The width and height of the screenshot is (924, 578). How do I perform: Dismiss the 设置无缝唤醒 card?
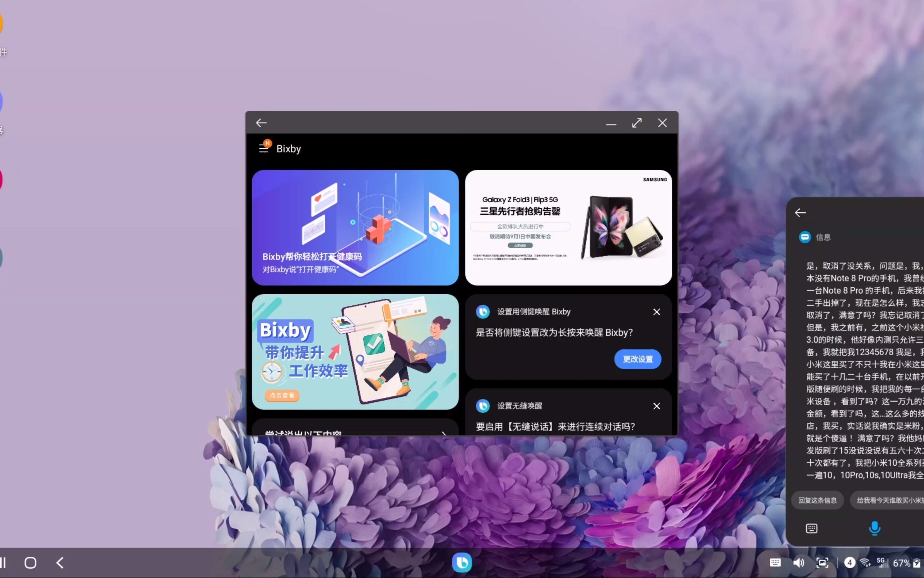coord(656,406)
